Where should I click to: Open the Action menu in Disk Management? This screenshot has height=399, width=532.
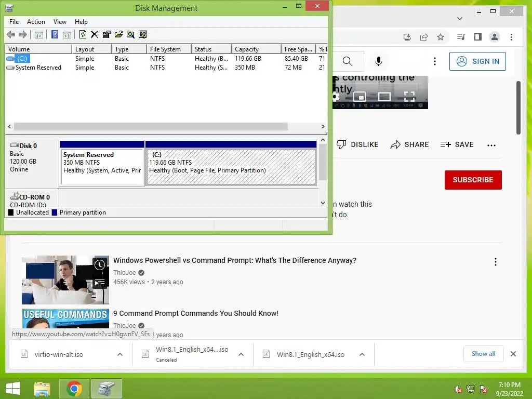pos(36,22)
